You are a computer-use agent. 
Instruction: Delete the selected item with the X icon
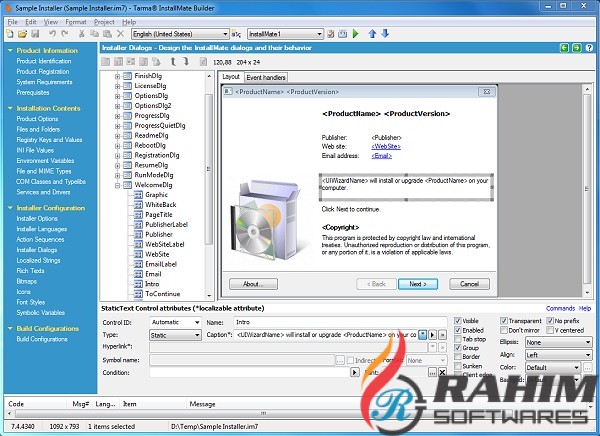[121, 34]
